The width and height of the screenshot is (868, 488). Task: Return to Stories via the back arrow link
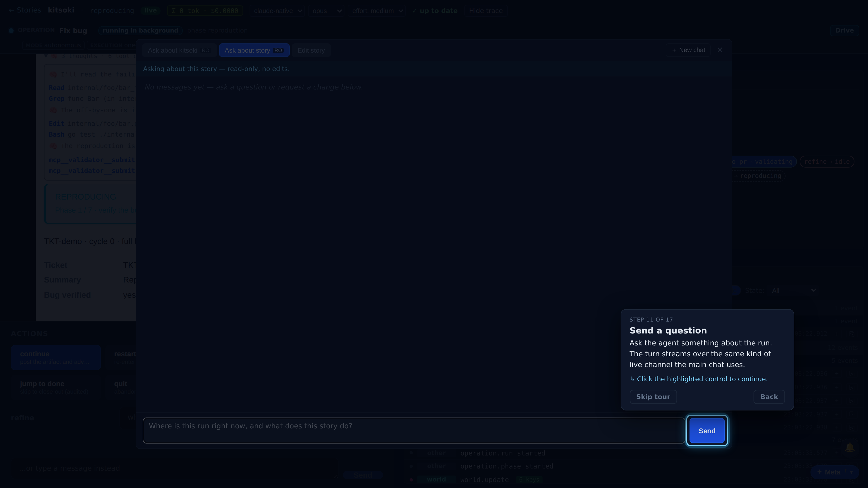[x=25, y=10]
